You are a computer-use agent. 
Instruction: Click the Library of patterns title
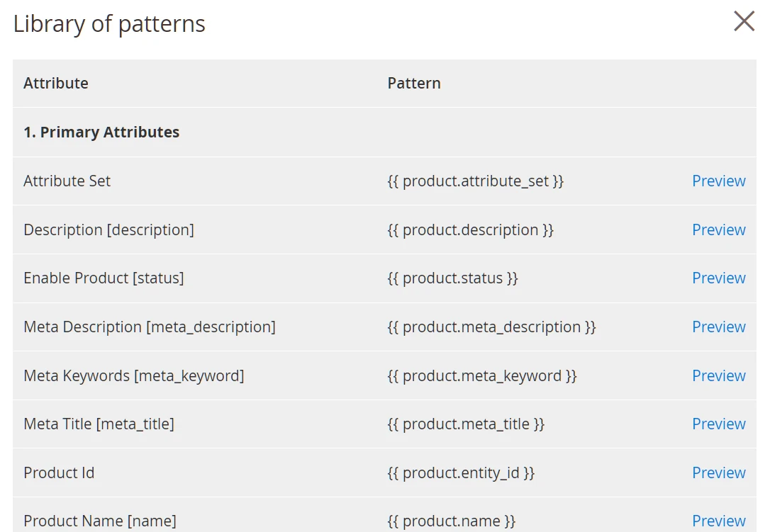(x=109, y=23)
